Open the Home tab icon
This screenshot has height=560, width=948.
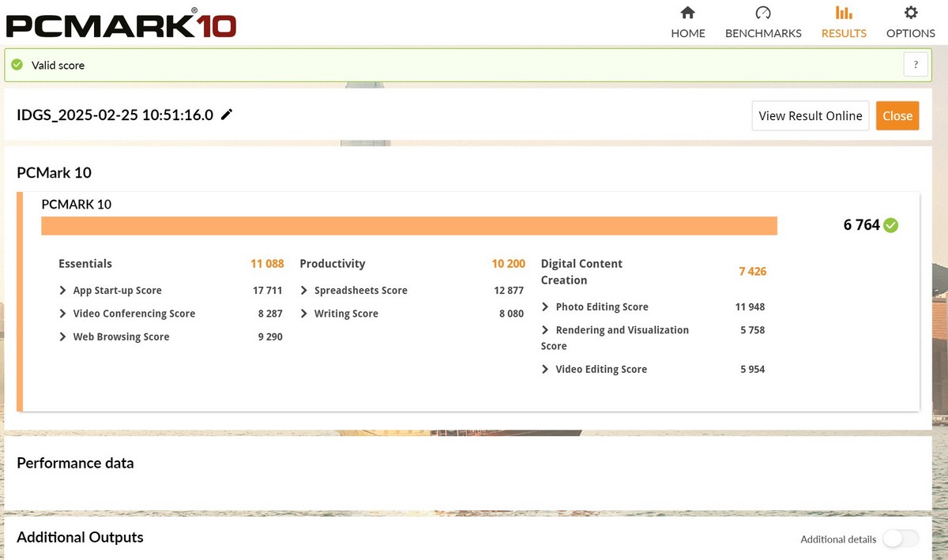click(688, 13)
